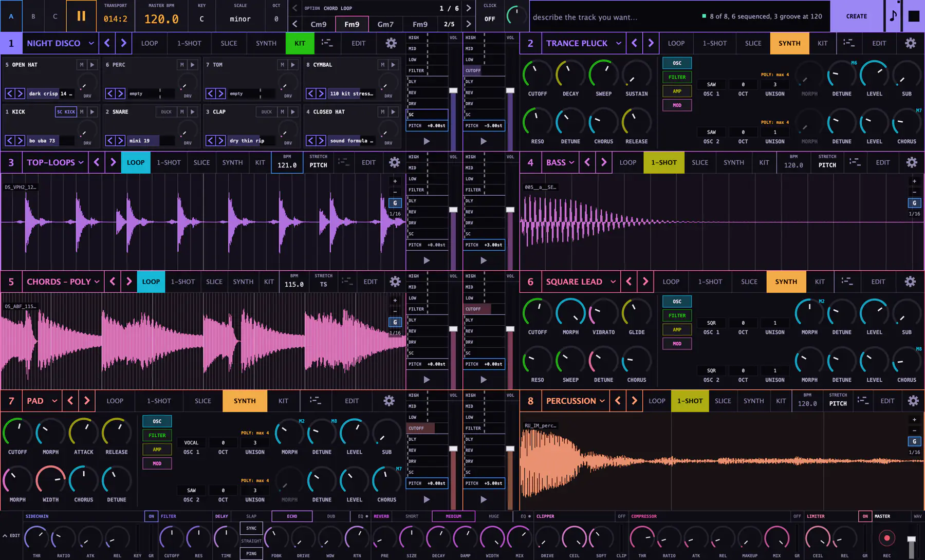The image size is (925, 560).
Task: Select next Kick sample arrow
Action: (20, 140)
